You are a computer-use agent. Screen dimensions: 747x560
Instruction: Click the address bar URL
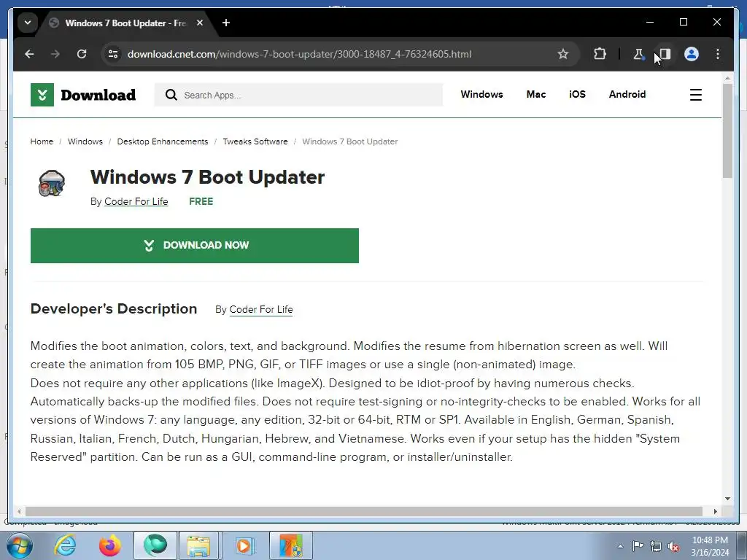(x=300, y=54)
